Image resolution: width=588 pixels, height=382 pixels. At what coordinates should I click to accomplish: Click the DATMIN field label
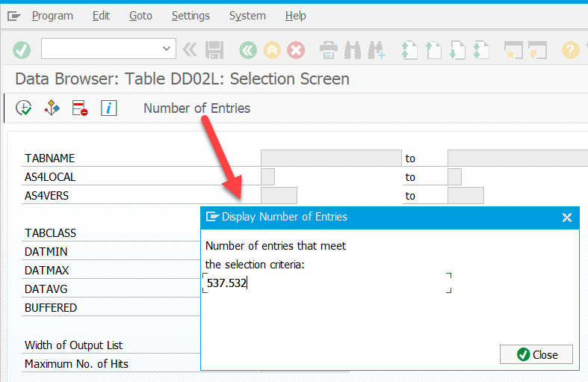(46, 252)
